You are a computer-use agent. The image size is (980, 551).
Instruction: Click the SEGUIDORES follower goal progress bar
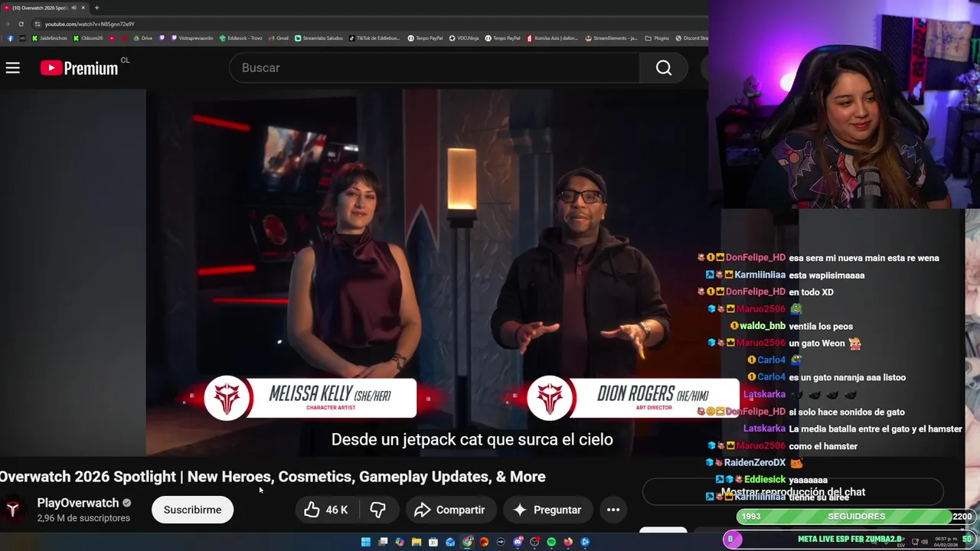[x=856, y=517]
